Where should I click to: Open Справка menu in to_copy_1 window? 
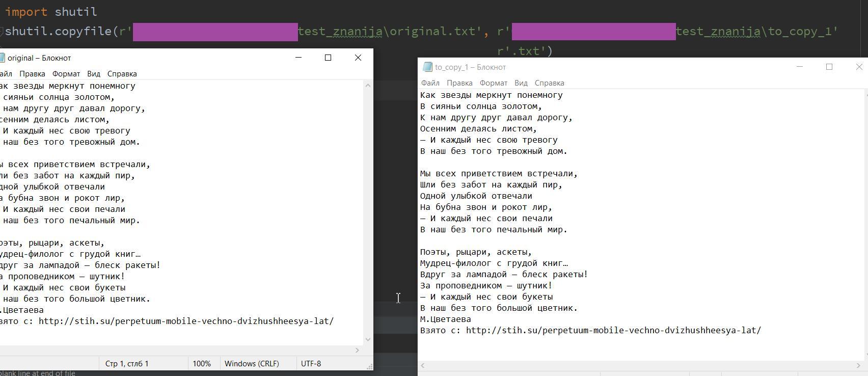tap(550, 83)
